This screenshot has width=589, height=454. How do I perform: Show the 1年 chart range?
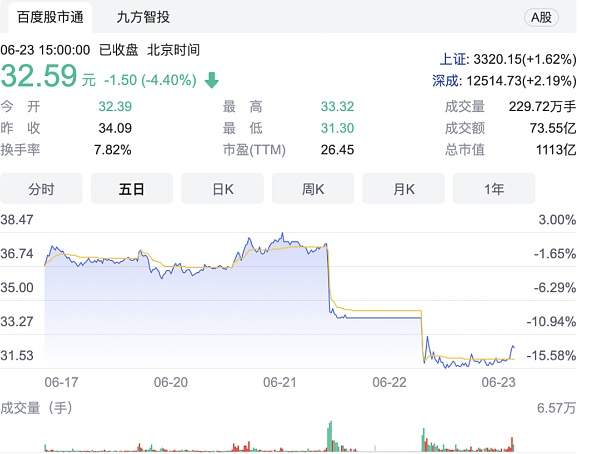click(x=494, y=189)
